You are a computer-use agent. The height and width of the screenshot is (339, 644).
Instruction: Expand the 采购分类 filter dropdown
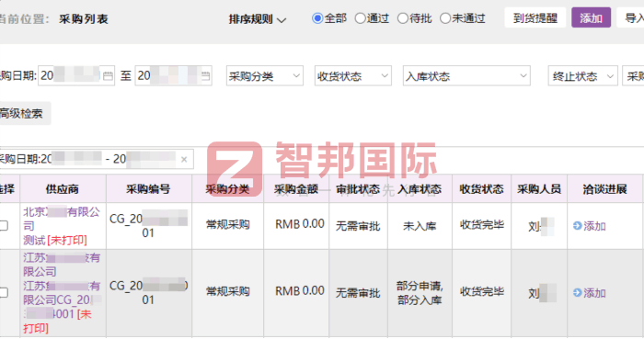(265, 76)
